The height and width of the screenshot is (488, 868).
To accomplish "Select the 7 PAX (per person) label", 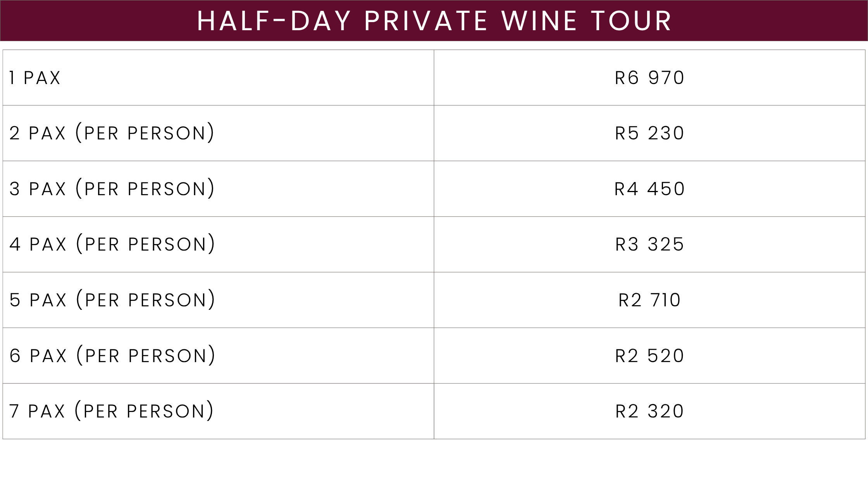I will pyautogui.click(x=111, y=411).
